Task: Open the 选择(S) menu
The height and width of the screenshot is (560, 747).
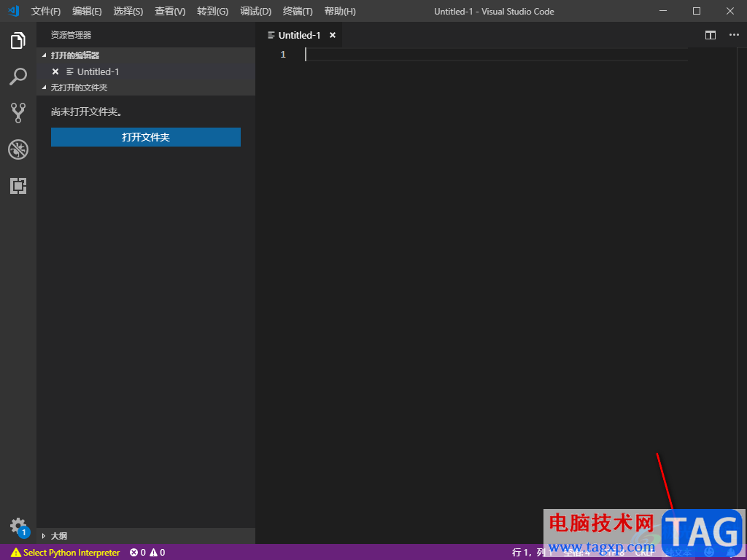Action: [128, 12]
